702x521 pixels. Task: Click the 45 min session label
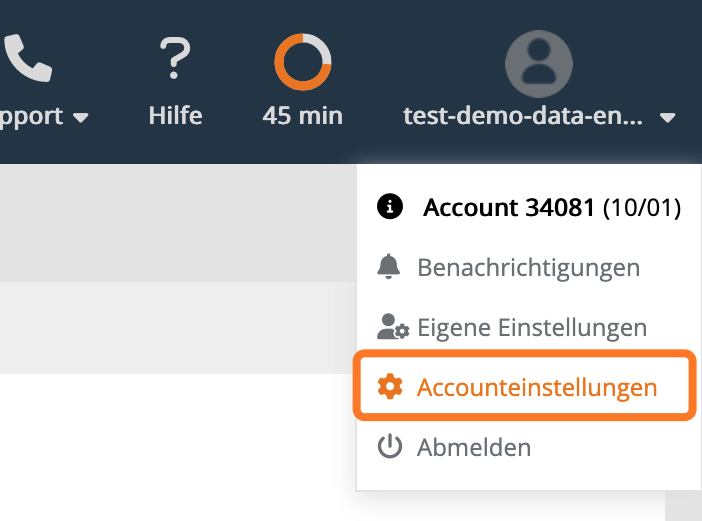click(x=302, y=116)
